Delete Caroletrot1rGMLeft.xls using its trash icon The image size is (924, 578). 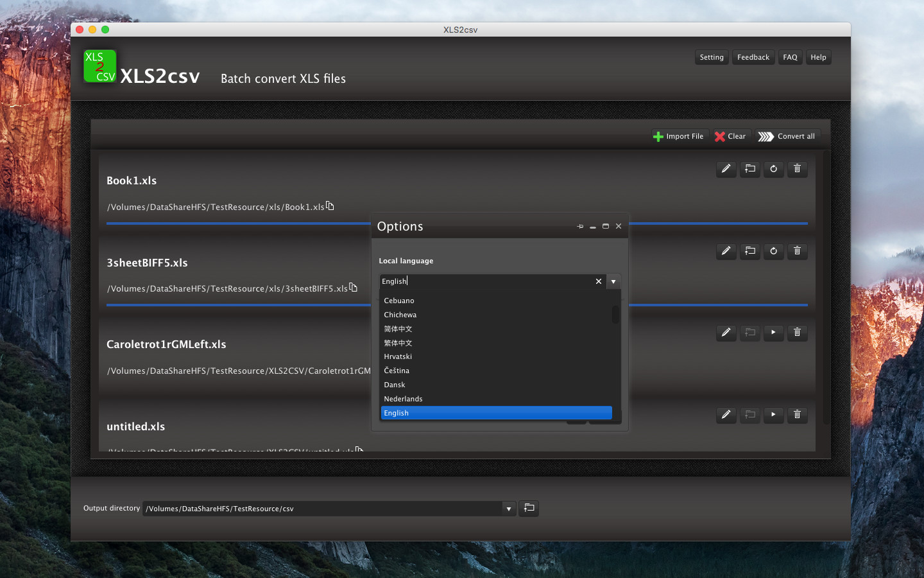pos(797,333)
